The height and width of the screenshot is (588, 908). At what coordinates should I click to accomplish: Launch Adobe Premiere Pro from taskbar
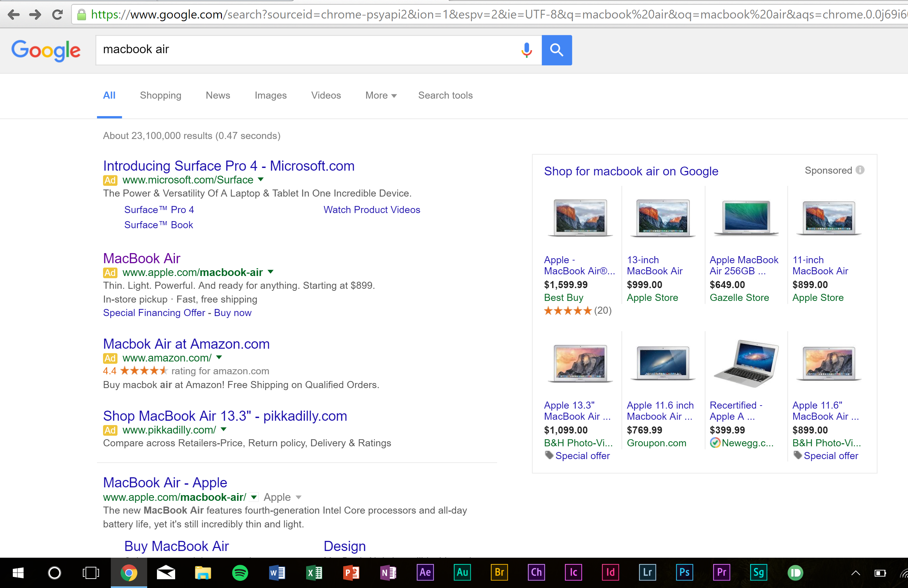721,573
